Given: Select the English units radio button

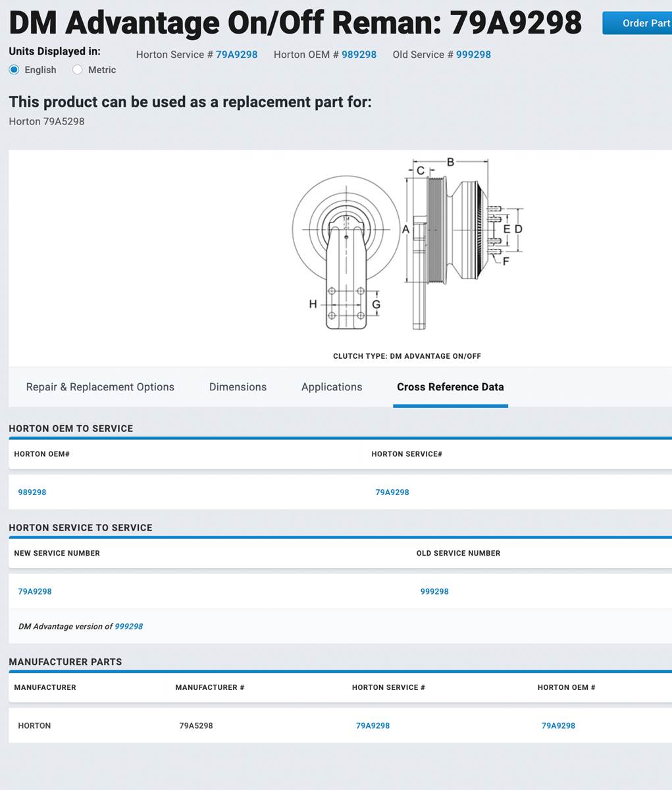Looking at the screenshot, I should (14, 70).
